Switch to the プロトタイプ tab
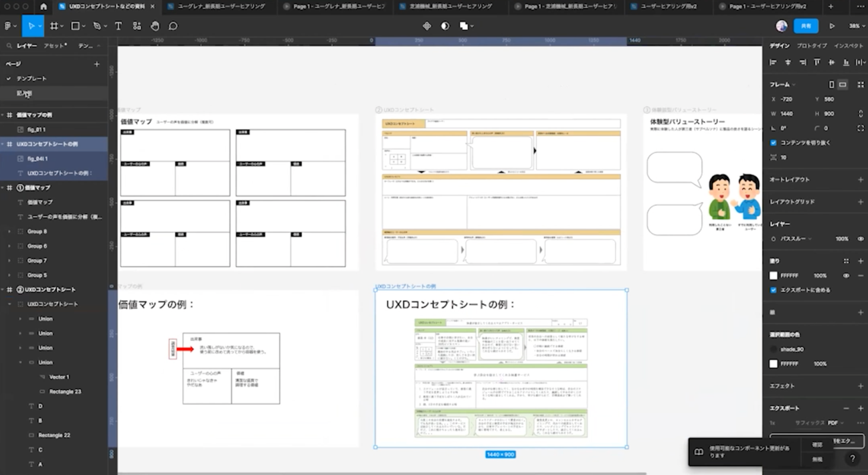Image resolution: width=868 pixels, height=475 pixels. (x=812, y=46)
